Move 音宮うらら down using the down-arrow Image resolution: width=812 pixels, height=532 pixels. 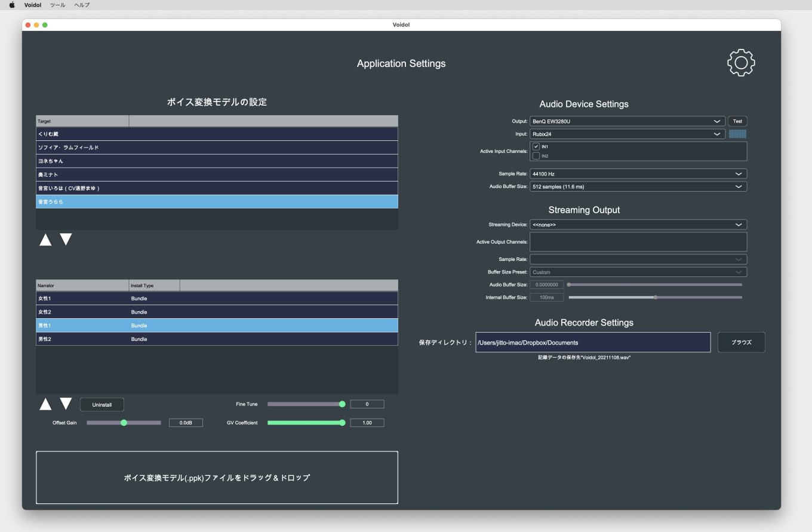[x=66, y=239]
